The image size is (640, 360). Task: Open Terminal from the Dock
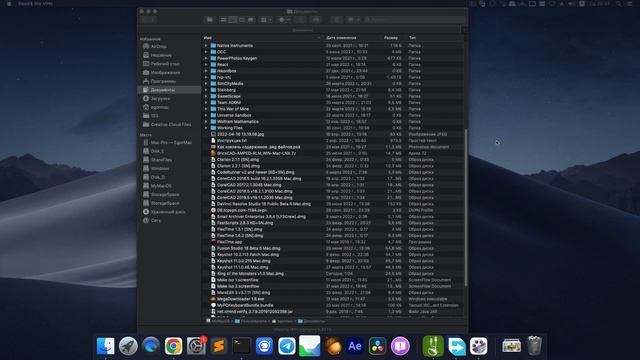(241, 346)
